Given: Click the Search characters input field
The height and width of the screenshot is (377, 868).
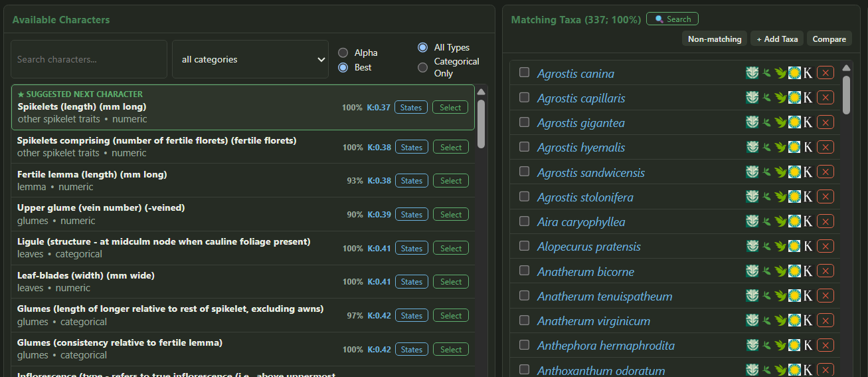Looking at the screenshot, I should pyautogui.click(x=89, y=59).
